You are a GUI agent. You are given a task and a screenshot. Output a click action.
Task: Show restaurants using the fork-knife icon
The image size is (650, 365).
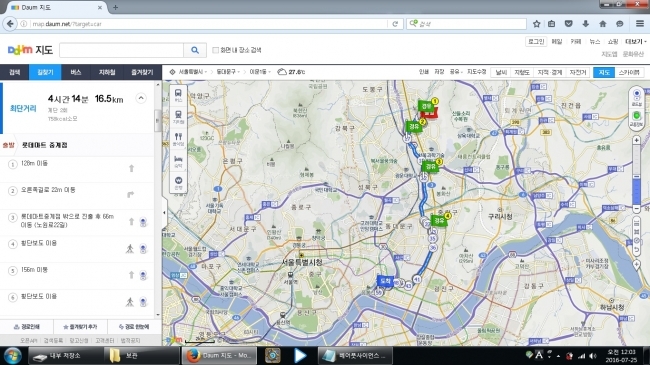178,139
